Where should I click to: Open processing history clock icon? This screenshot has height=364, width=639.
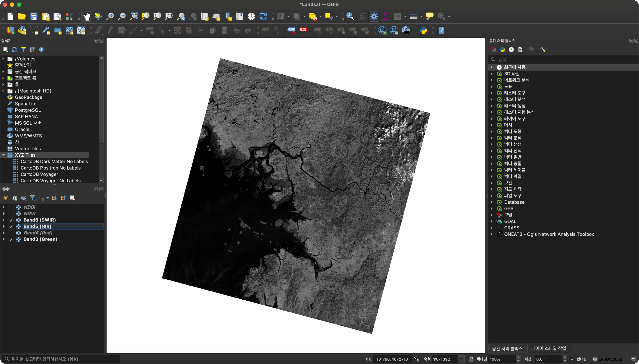[511, 49]
